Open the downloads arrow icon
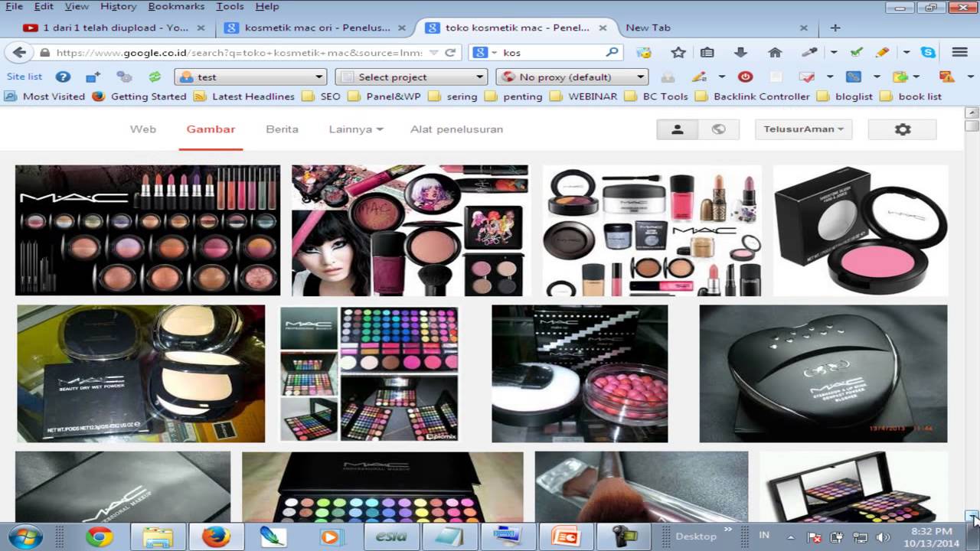980x551 pixels. coord(740,52)
